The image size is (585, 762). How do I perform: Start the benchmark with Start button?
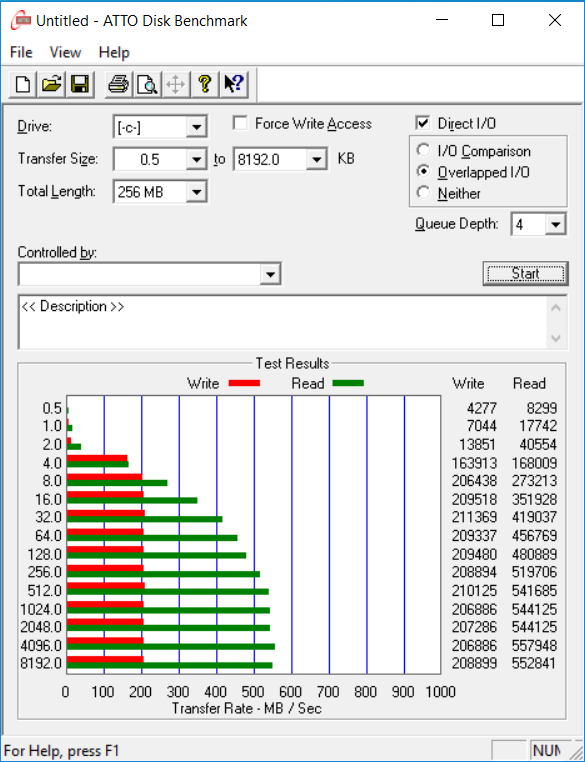click(525, 274)
